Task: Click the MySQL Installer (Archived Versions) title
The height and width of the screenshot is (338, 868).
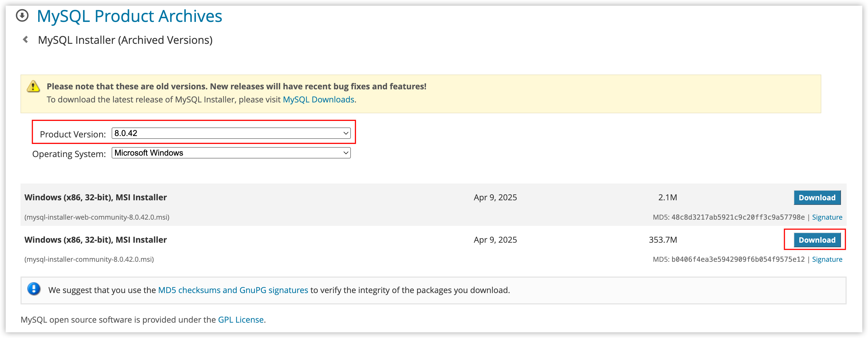Action: coord(125,40)
